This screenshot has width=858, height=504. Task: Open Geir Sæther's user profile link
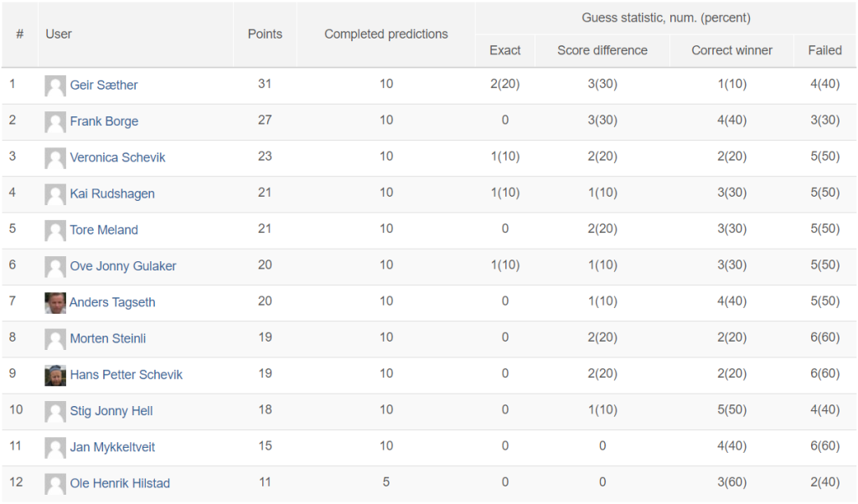click(104, 85)
